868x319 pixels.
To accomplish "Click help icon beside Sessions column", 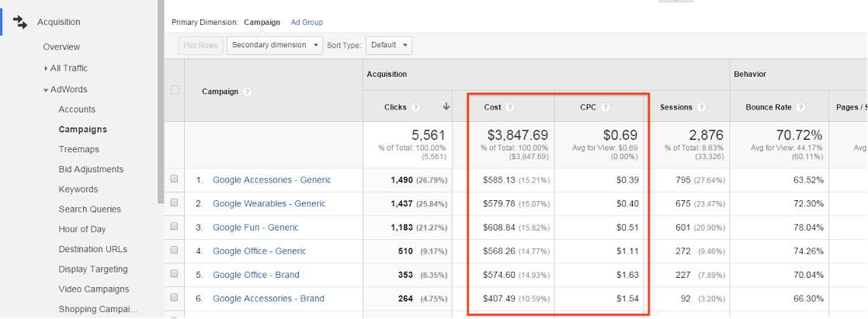I will pos(701,107).
